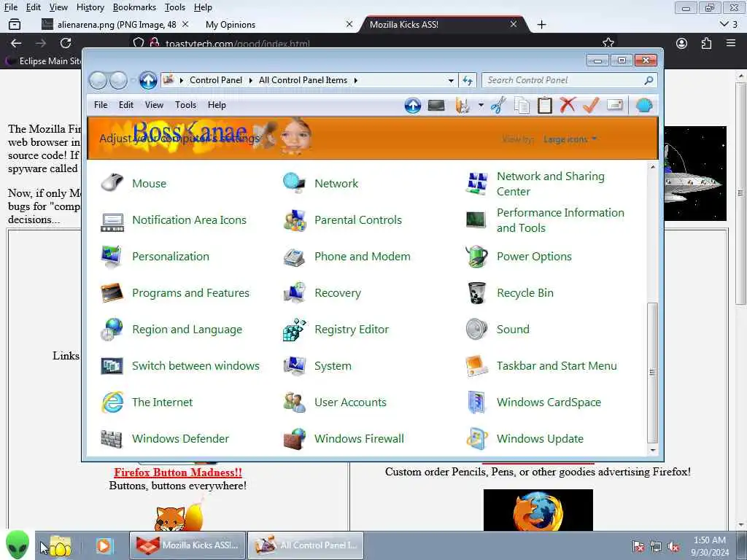Click the red X Delete toolbar icon
Image resolution: width=747 pixels, height=560 pixels.
(568, 105)
